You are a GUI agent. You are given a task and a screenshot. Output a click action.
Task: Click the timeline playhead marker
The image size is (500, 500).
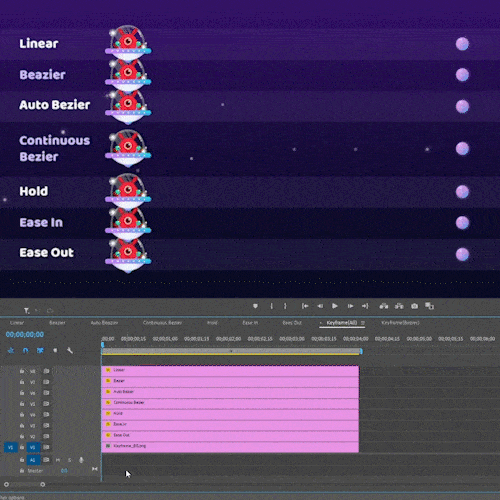103,344
